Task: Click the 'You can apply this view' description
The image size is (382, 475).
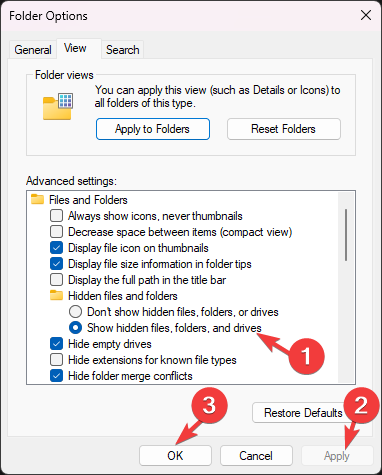Action: click(217, 96)
